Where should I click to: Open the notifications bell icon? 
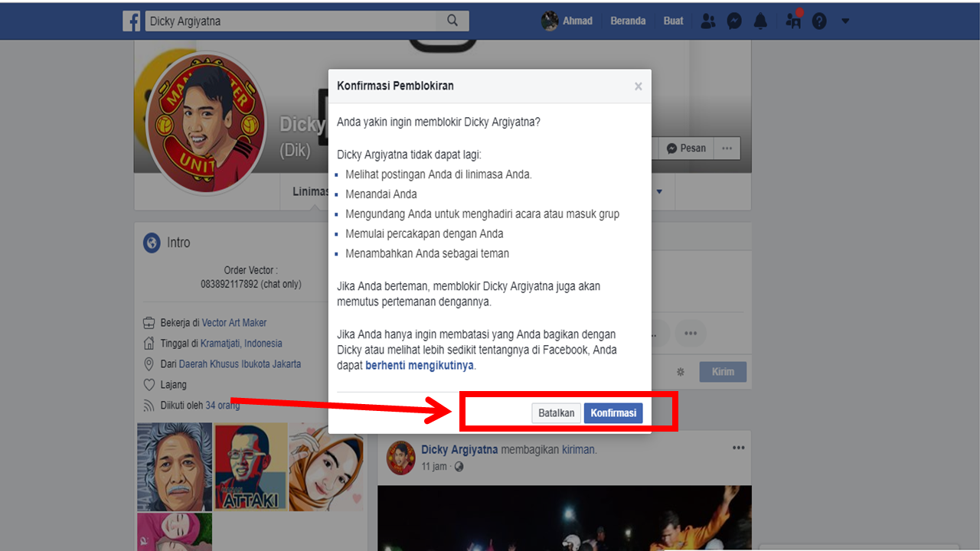tap(759, 21)
